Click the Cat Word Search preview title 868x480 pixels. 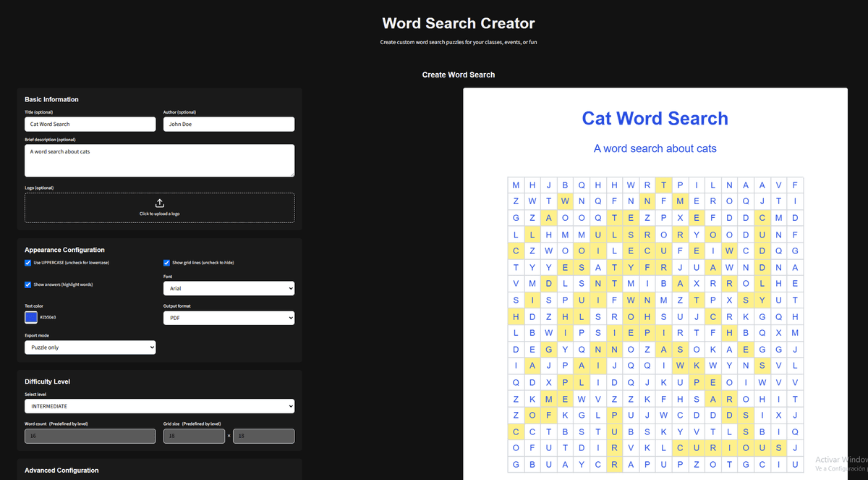[x=655, y=119]
